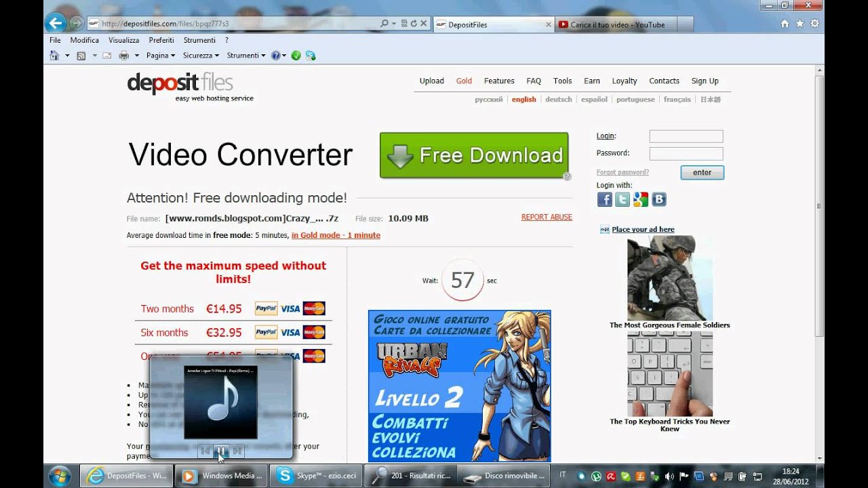Viewport: 868px width, 488px height.
Task: Open the Urban Rivals ad banner
Action: click(459, 386)
